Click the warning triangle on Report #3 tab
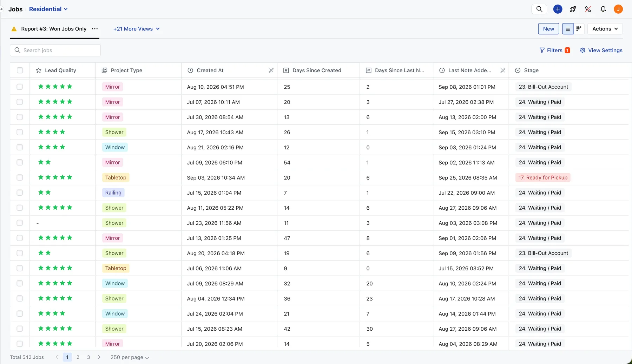Viewport: 632px width, 364px height. pos(14,29)
